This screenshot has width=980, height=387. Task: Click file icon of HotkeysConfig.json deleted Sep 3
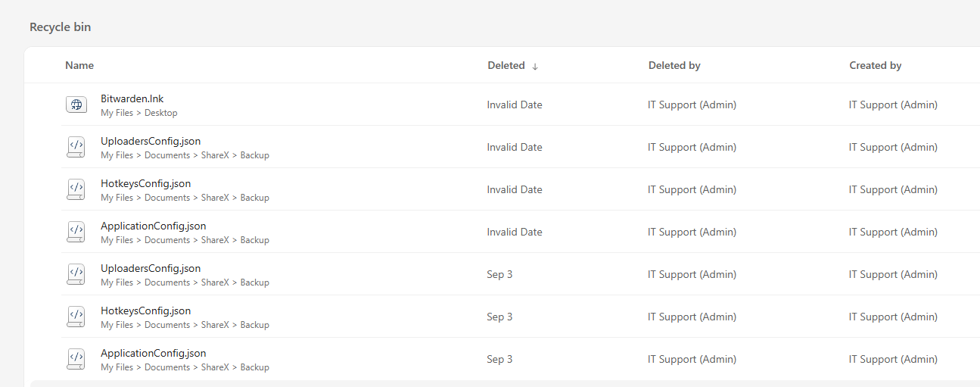[76, 317]
